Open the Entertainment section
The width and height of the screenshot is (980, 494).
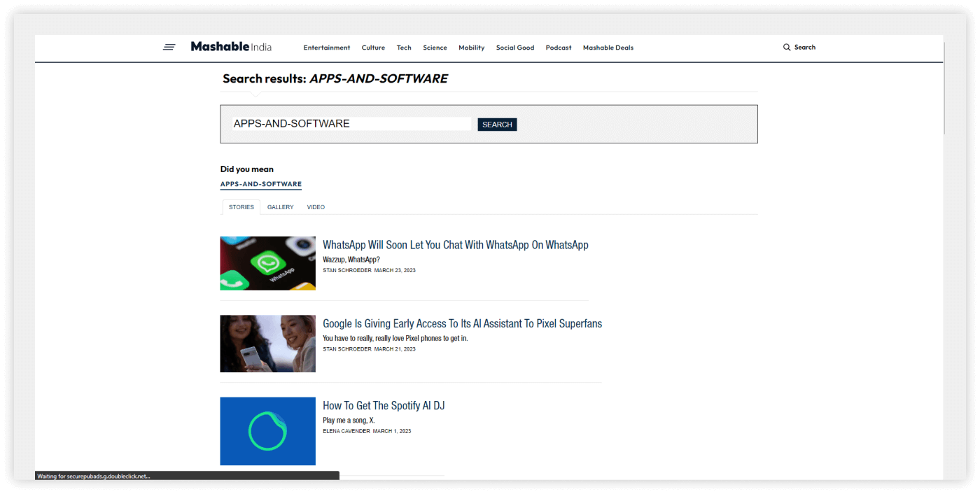(327, 48)
